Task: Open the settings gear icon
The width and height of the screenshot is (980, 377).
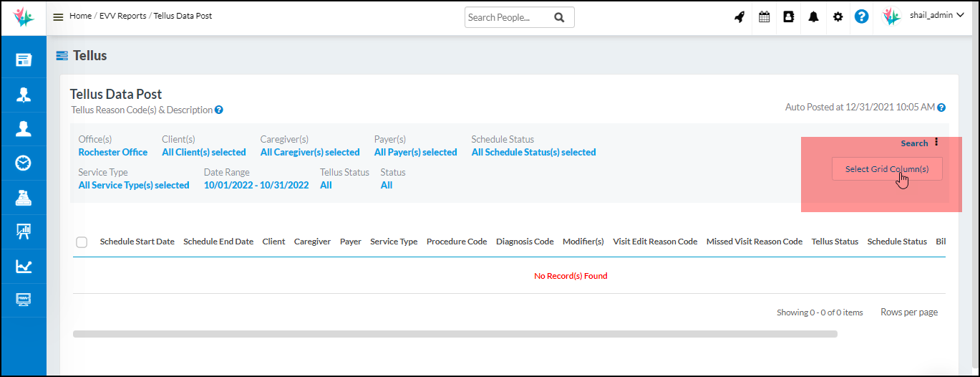Action: click(x=838, y=17)
